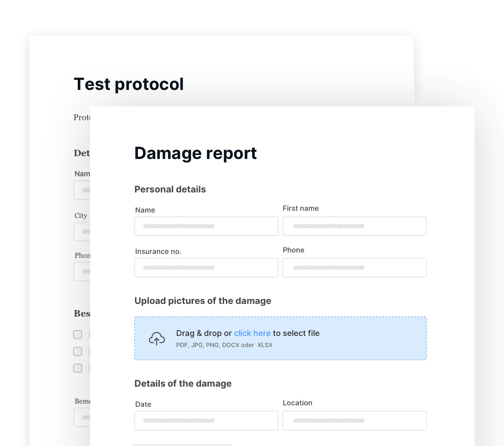Click the Location input field
Viewport: 504px width, 446px height.
pyautogui.click(x=354, y=420)
